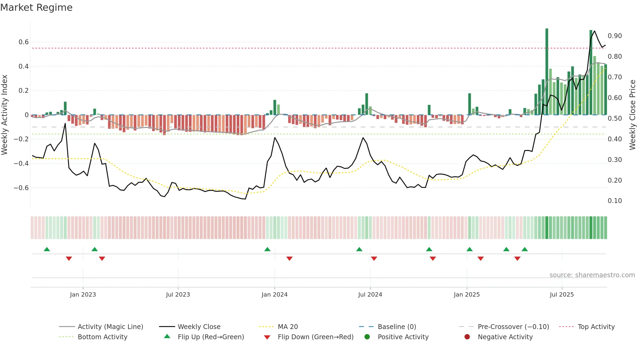
Task: Click the Jul 2023 x-axis label
Action: click(x=178, y=294)
